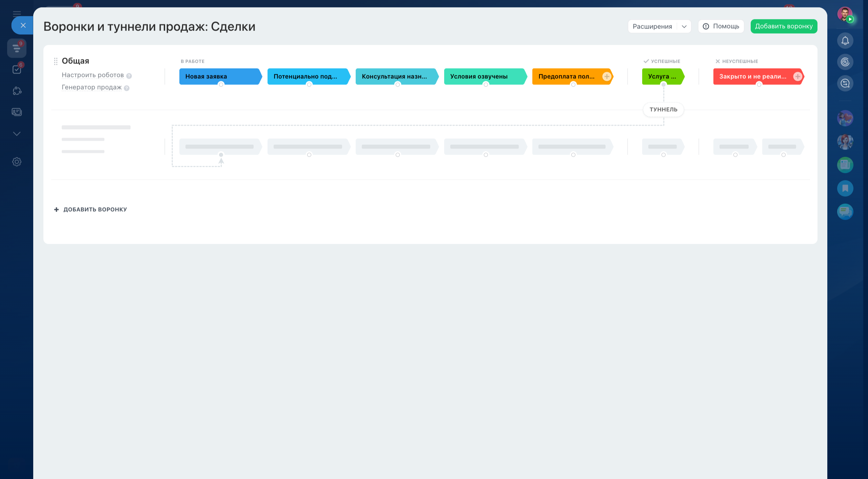
Task: Click connector dot under Условия озвучены stage
Action: (x=486, y=85)
